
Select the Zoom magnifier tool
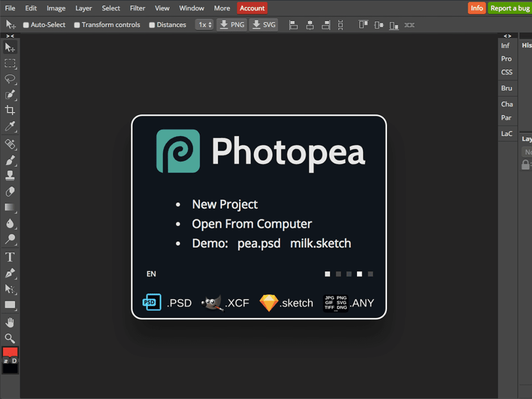click(x=10, y=338)
